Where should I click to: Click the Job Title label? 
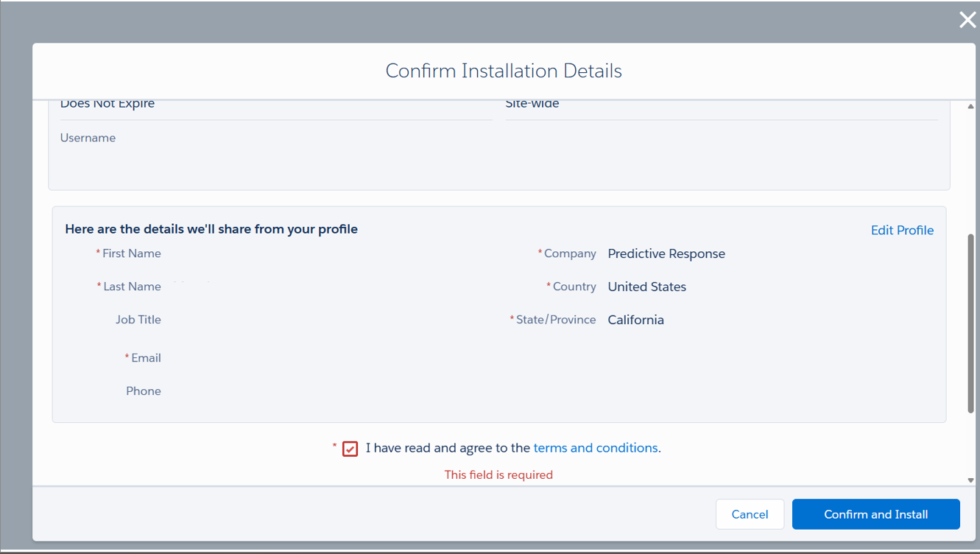pos(138,320)
